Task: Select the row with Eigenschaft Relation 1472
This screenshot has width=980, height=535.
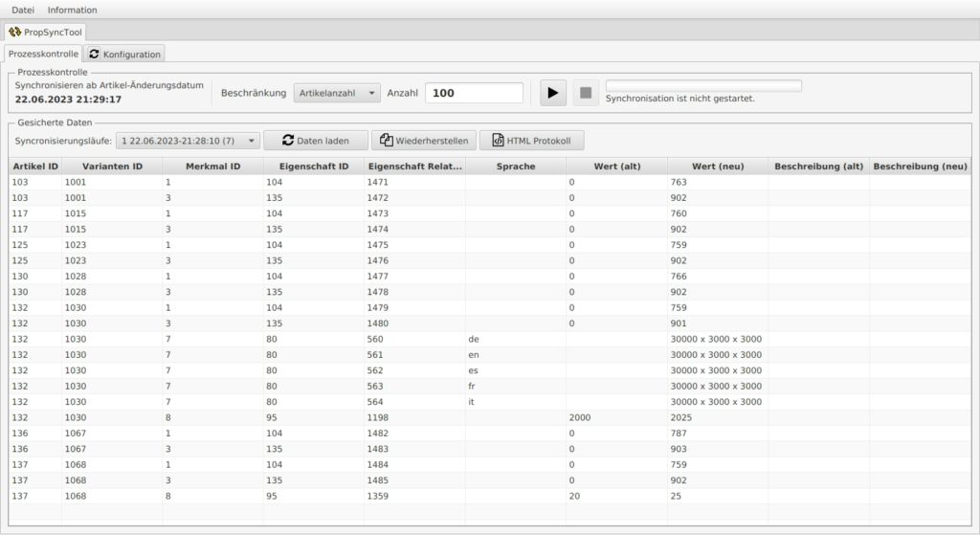Action: click(490, 197)
